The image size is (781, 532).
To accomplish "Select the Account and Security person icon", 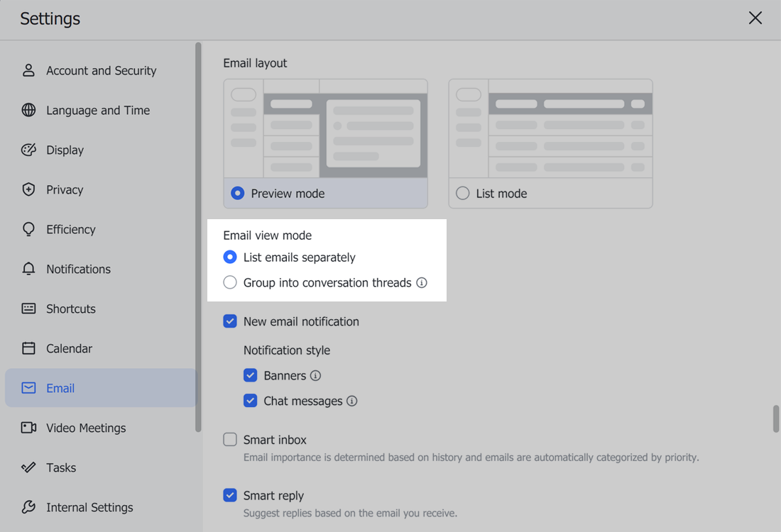I will (x=28, y=70).
